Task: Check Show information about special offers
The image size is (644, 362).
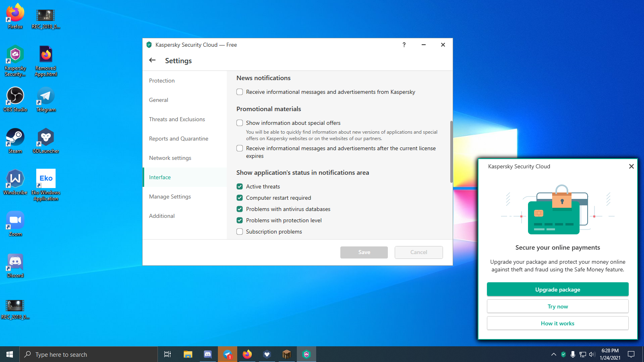Action: coord(240,123)
